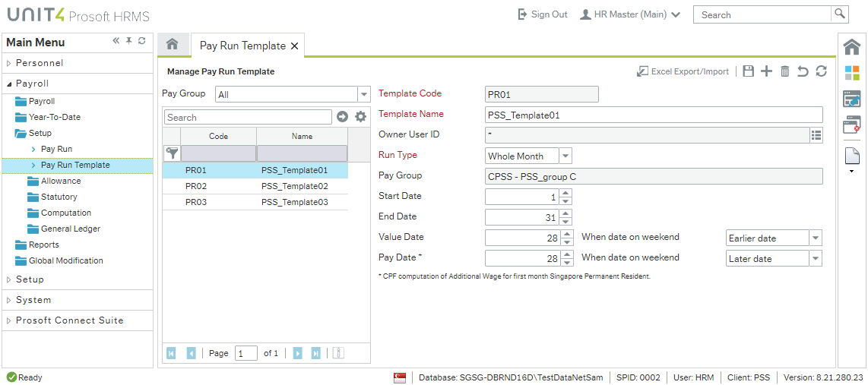
Task: Click the Template Name input field
Action: 654,115
